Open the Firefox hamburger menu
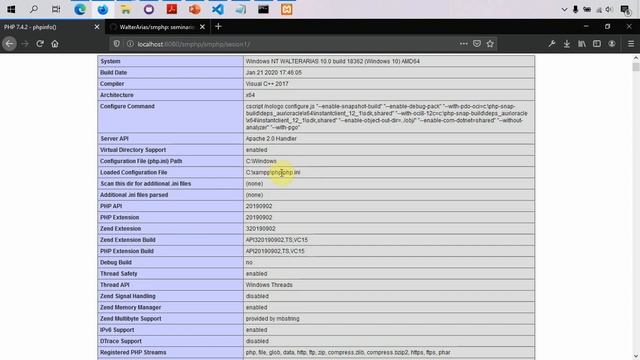 631,44
